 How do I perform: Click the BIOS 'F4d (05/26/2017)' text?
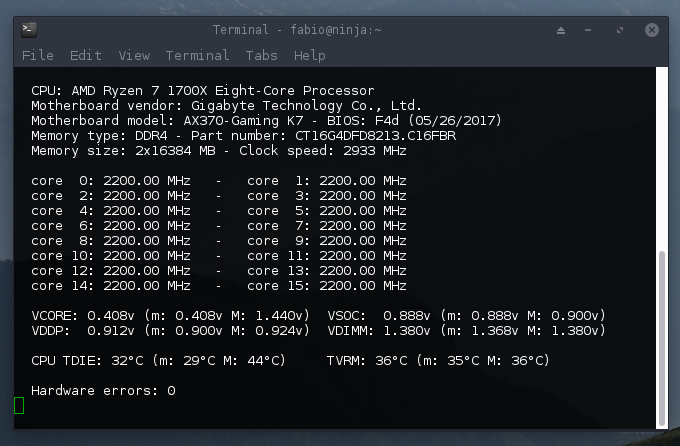coord(439,121)
